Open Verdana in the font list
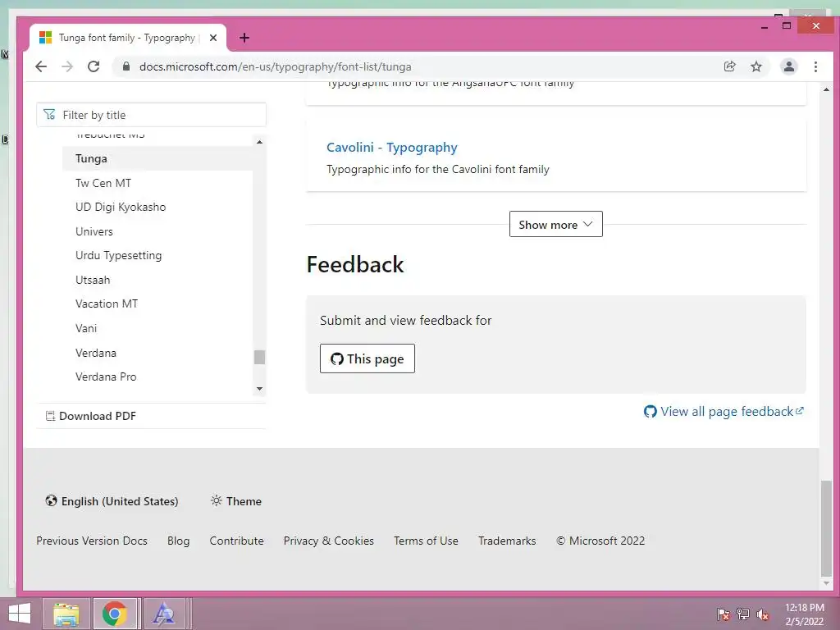Viewport: 840px width, 630px height. [96, 353]
